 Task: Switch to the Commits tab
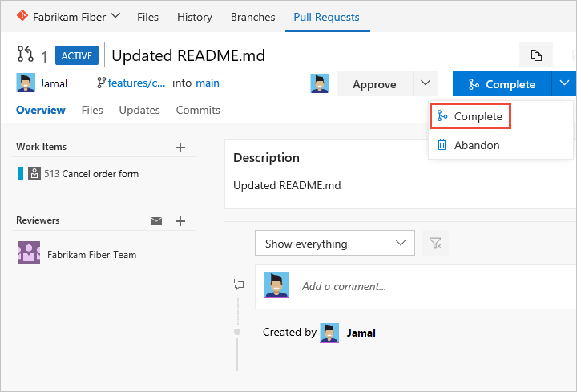point(198,110)
